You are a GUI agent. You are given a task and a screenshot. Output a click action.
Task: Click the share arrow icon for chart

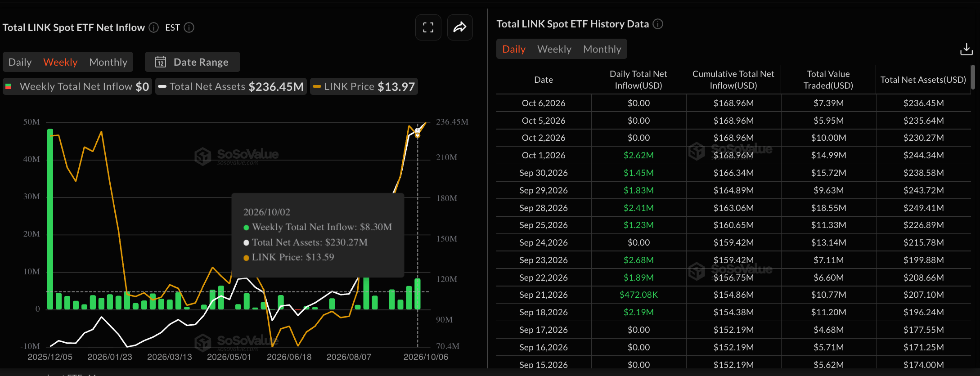click(x=460, y=27)
